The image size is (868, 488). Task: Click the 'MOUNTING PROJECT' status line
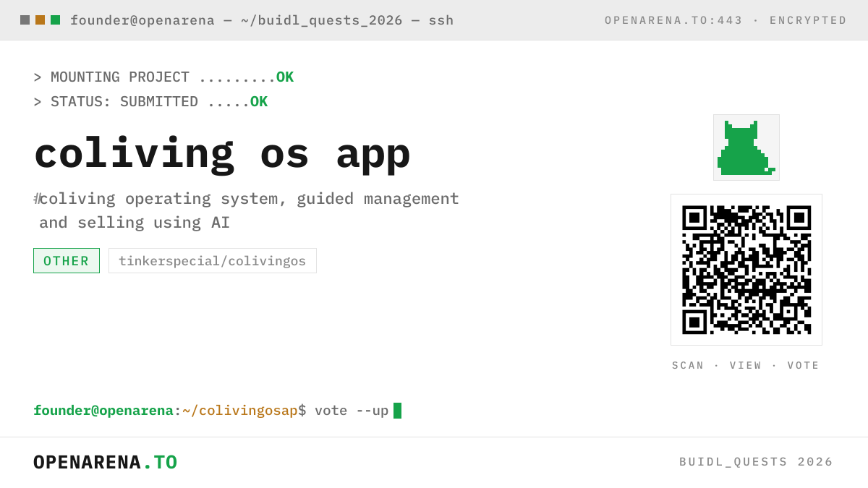point(163,77)
